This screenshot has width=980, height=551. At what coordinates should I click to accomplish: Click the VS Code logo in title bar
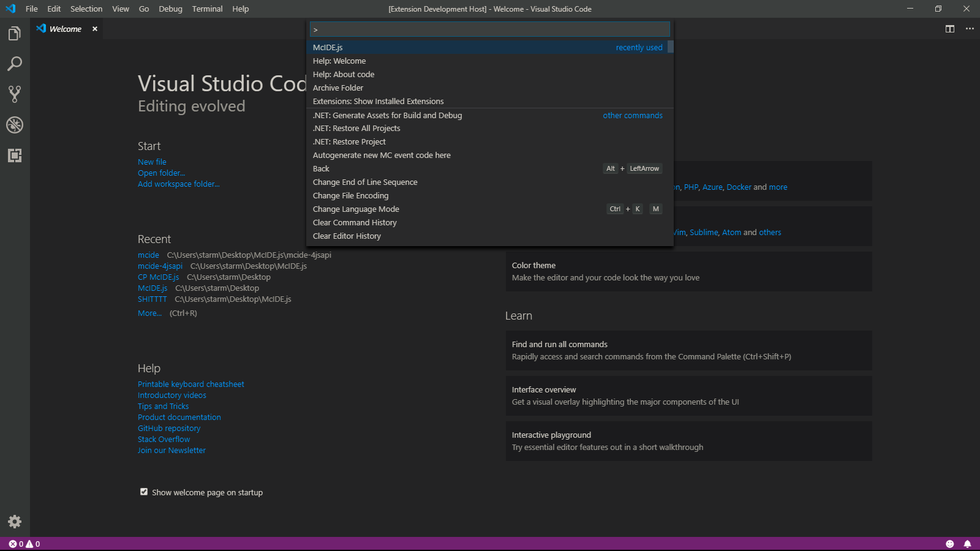pyautogui.click(x=10, y=9)
